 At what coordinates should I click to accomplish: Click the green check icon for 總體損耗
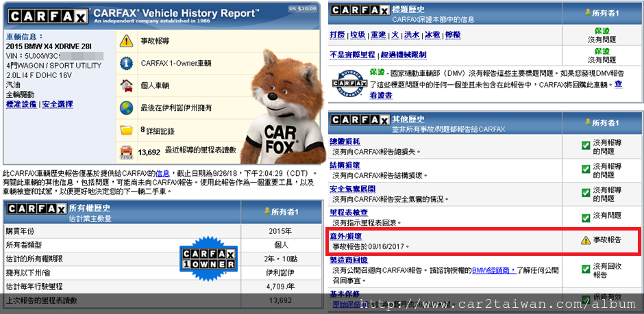pyautogui.click(x=586, y=145)
